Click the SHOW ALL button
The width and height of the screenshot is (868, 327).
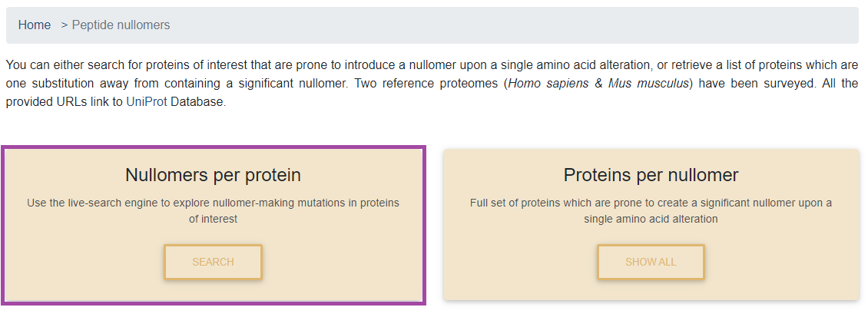point(651,262)
